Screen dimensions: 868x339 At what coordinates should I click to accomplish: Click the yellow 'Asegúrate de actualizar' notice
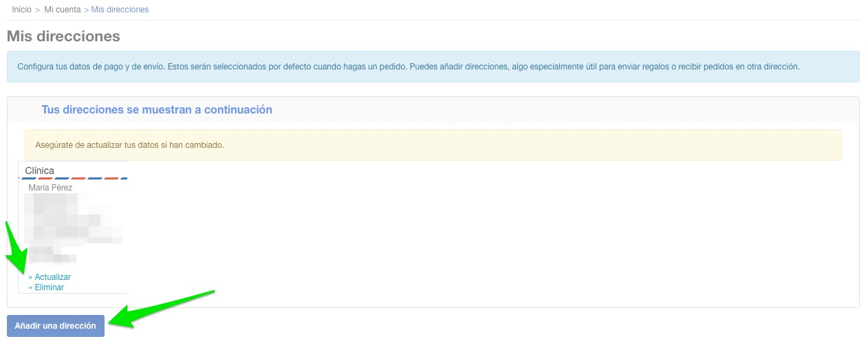pyautogui.click(x=433, y=145)
